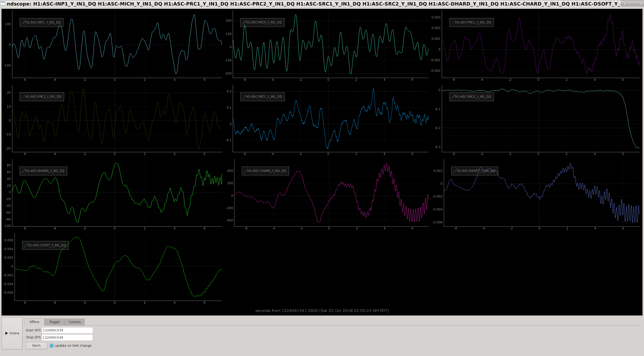644x356 pixels.
Task: Minimize the ndscope window
Action: (630, 4)
